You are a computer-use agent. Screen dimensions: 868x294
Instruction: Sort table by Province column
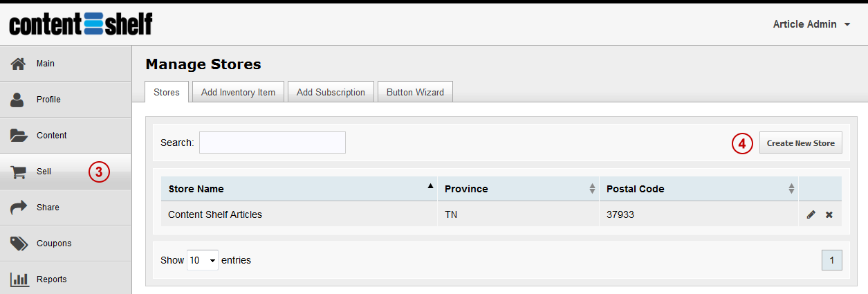pyautogui.click(x=518, y=189)
